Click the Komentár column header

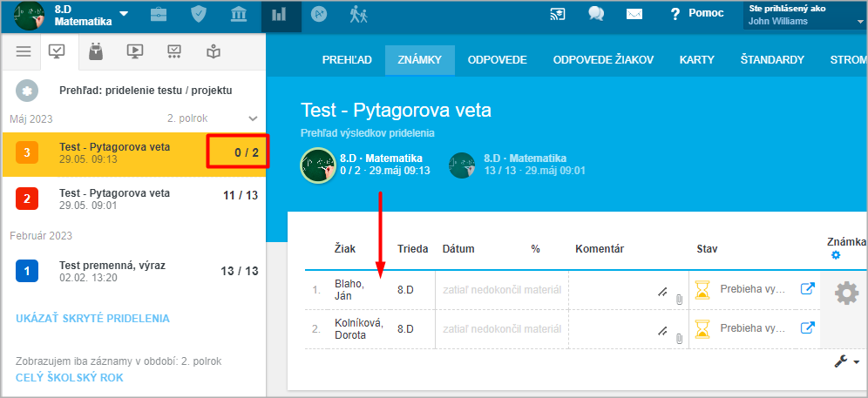click(x=600, y=249)
